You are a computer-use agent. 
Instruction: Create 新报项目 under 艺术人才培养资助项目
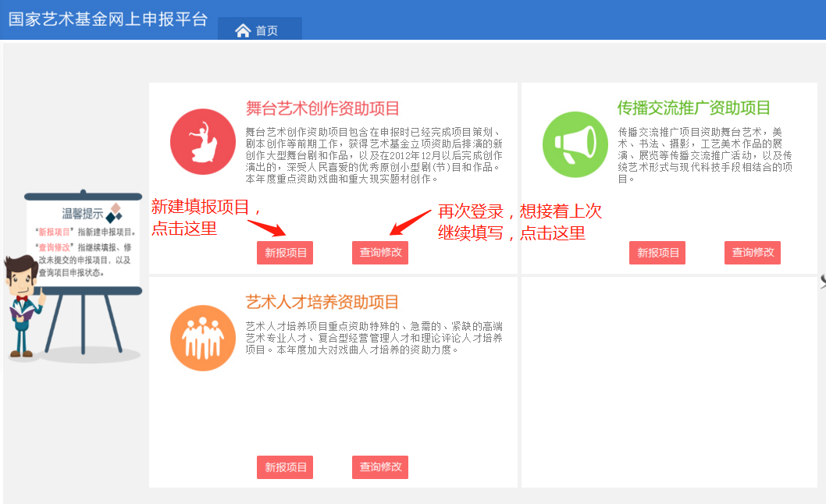pyautogui.click(x=284, y=467)
